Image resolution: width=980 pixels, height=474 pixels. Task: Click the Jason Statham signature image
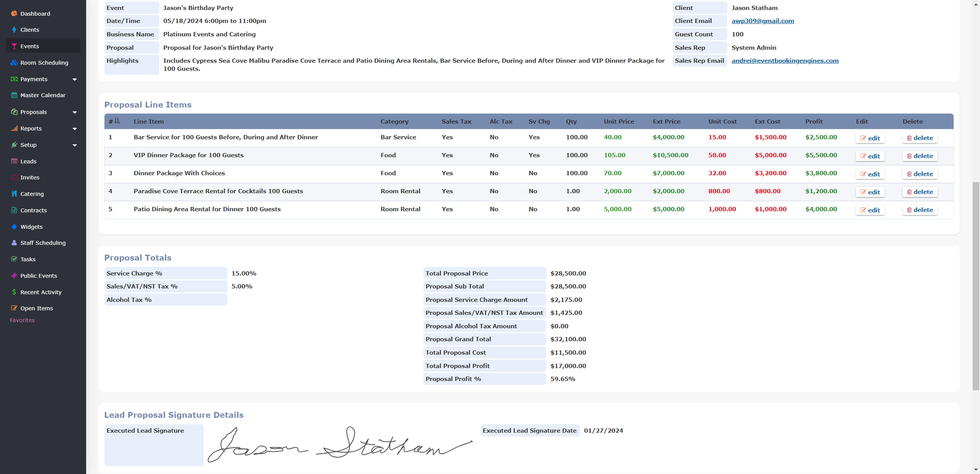click(340, 444)
